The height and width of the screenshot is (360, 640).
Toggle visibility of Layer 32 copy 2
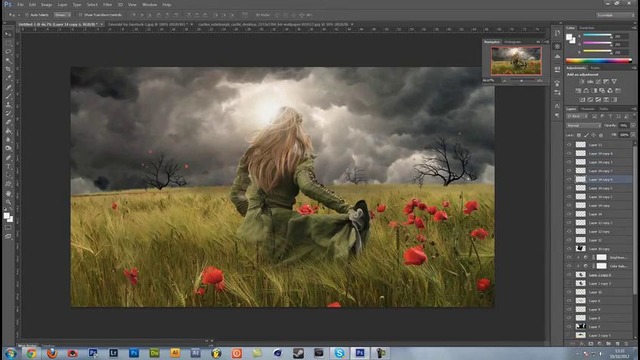tap(569, 223)
